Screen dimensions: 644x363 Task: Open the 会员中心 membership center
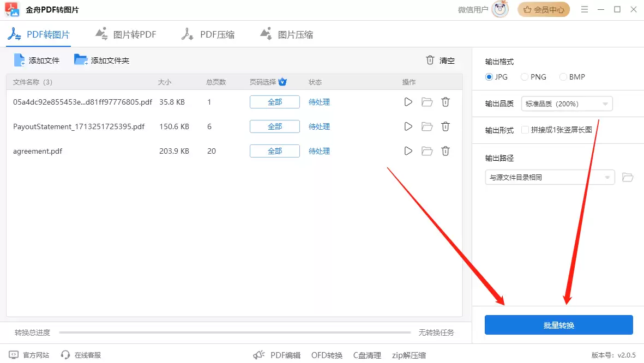(544, 9)
